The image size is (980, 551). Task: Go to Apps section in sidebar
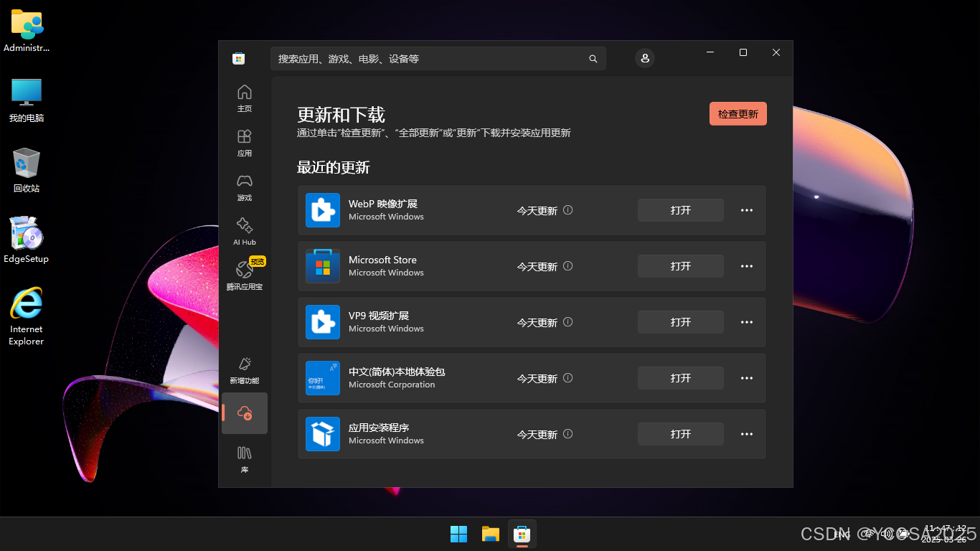(x=245, y=143)
